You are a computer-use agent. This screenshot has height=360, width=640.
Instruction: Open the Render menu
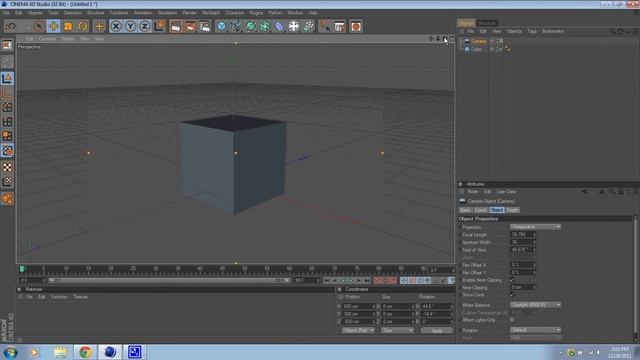(189, 13)
